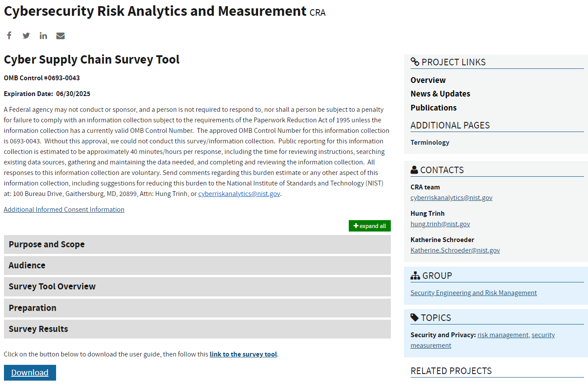This screenshot has height=385, width=588.
Task: Select the risk management topic link
Action: tap(503, 335)
